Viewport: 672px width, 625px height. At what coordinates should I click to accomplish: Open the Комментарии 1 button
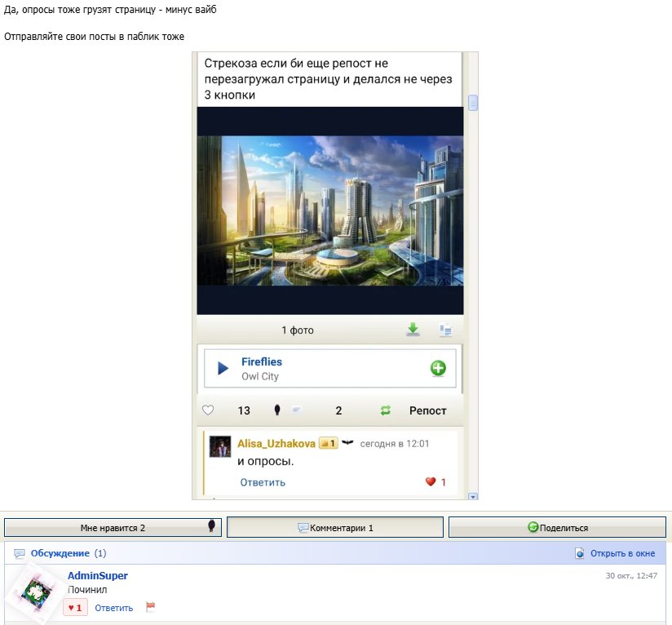coord(334,527)
